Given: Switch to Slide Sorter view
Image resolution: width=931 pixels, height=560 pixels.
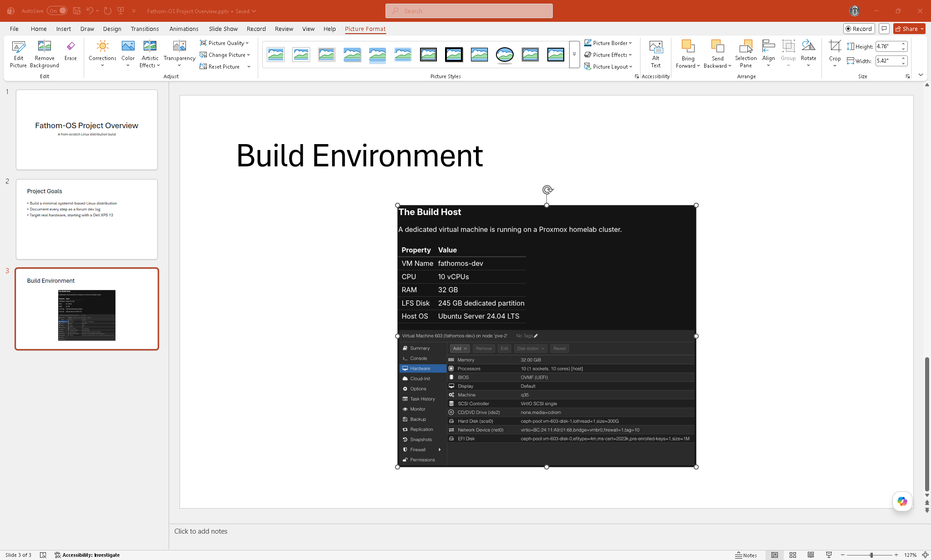Looking at the screenshot, I should point(793,555).
